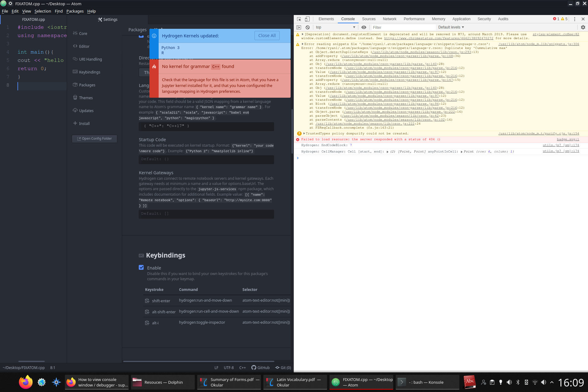The height and width of the screenshot is (392, 588).
Task: Toggle the device toolbar in DevTools
Action: (307, 19)
